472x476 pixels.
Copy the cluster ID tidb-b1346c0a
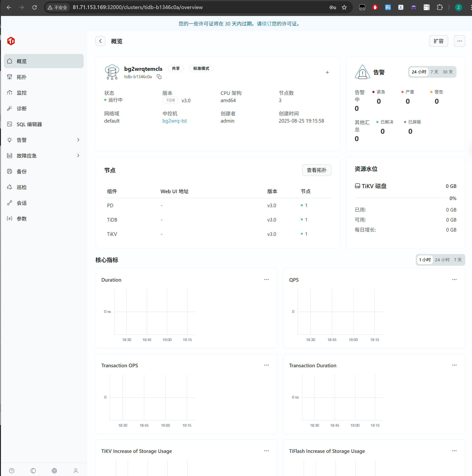159,77
